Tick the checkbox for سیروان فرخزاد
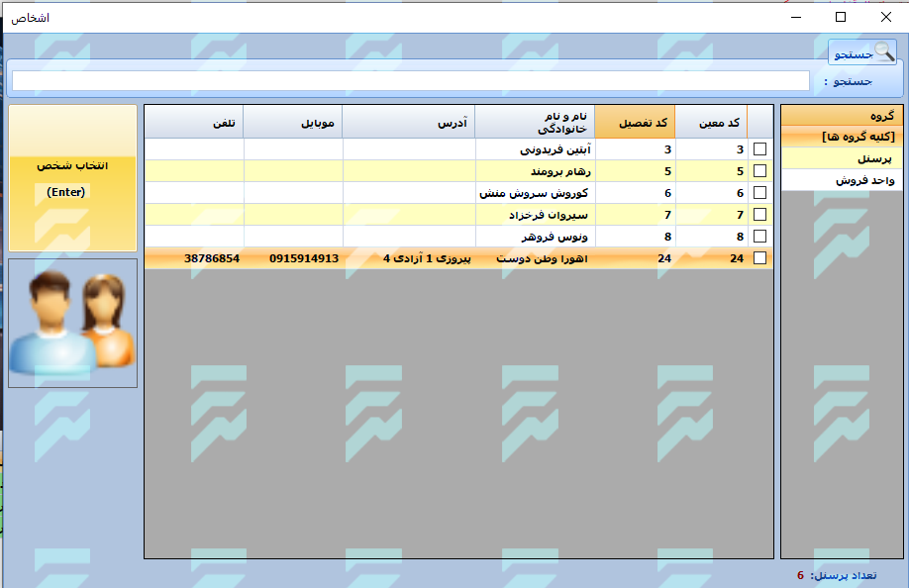Image resolution: width=909 pixels, height=588 pixels. point(759,215)
